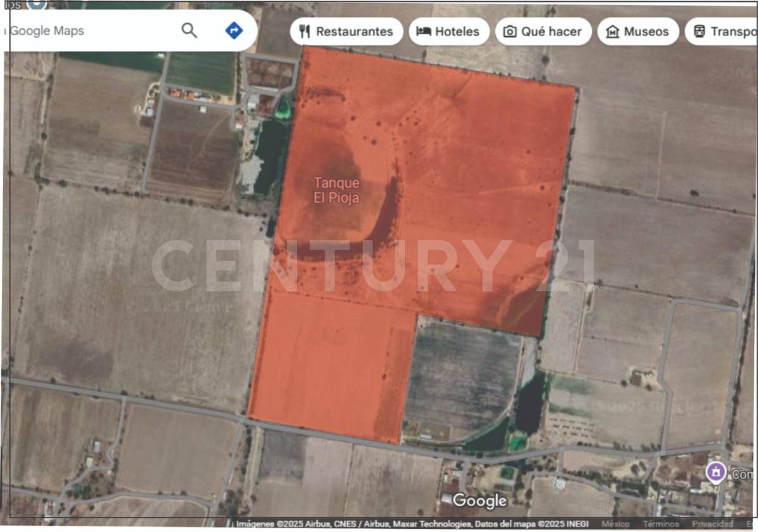This screenshot has height=532, width=758.
Task: Click the bed icon on Hoteles chip
Action: [424, 32]
